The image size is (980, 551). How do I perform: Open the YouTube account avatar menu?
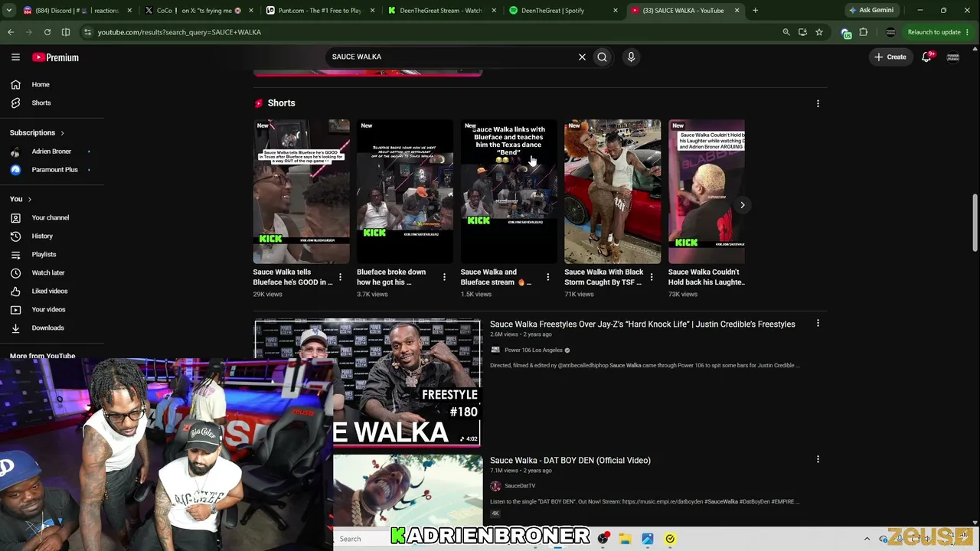(953, 57)
